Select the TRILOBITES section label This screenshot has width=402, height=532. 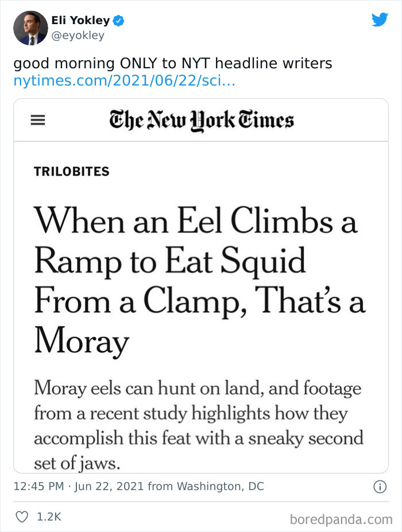[x=71, y=171]
